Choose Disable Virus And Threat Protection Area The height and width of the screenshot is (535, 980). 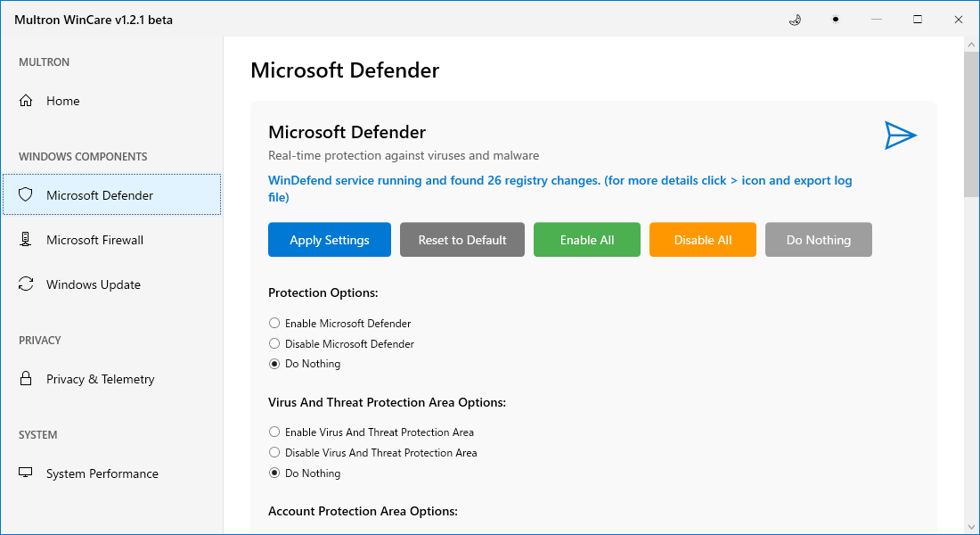[274, 453]
